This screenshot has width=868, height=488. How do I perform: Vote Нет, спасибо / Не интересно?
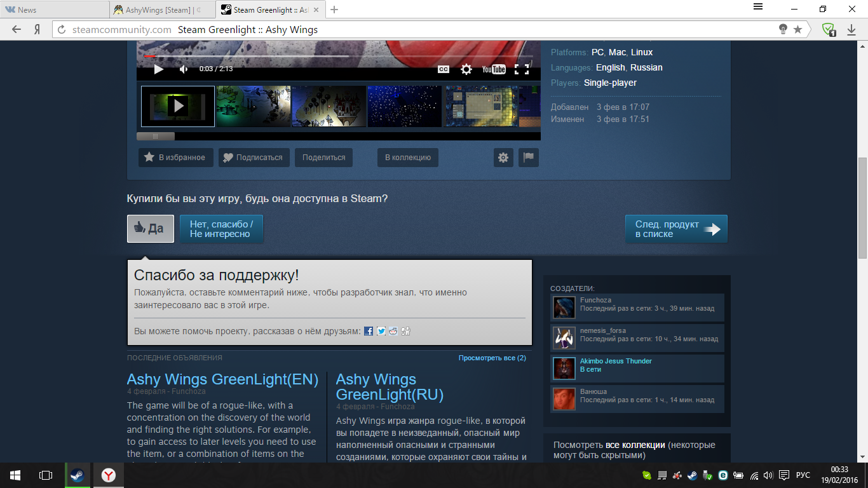click(221, 229)
